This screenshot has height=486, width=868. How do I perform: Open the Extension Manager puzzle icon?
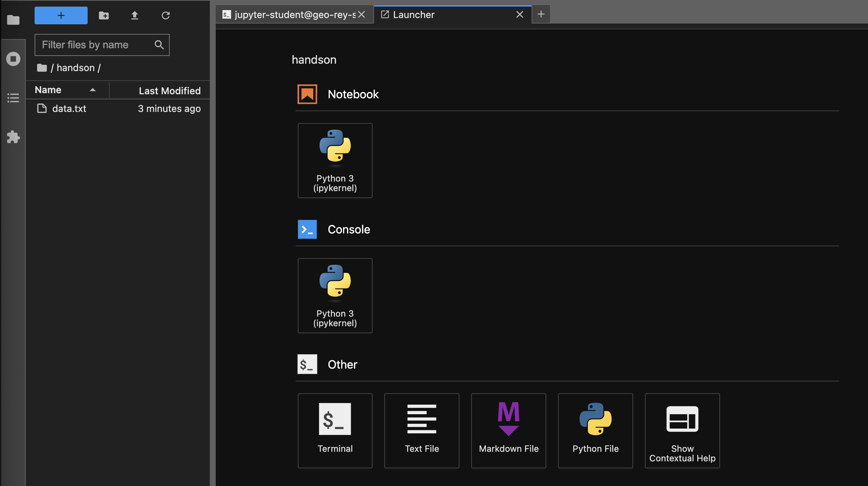point(13,137)
